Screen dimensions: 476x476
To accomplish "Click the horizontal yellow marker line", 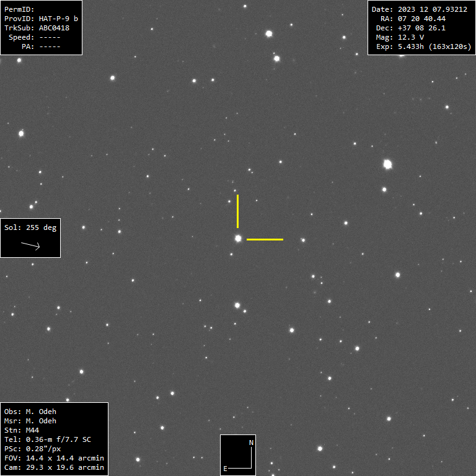I will coord(265,239).
